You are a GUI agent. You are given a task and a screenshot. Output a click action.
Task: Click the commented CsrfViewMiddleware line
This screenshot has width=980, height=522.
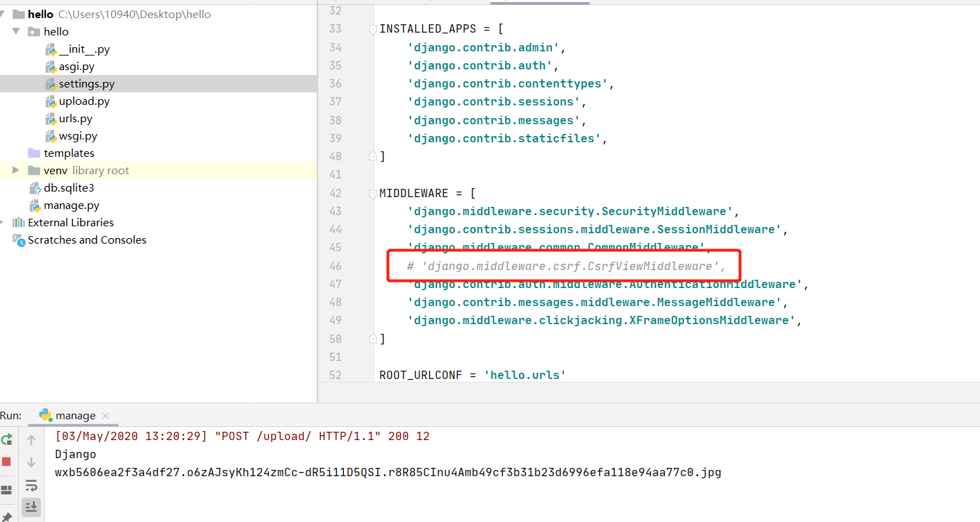click(x=566, y=266)
